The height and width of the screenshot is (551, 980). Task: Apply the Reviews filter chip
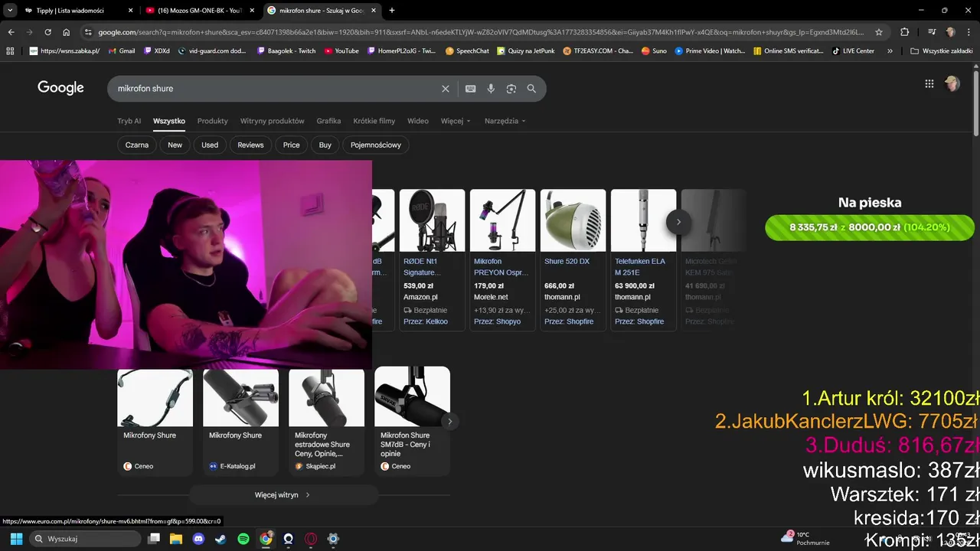click(250, 145)
